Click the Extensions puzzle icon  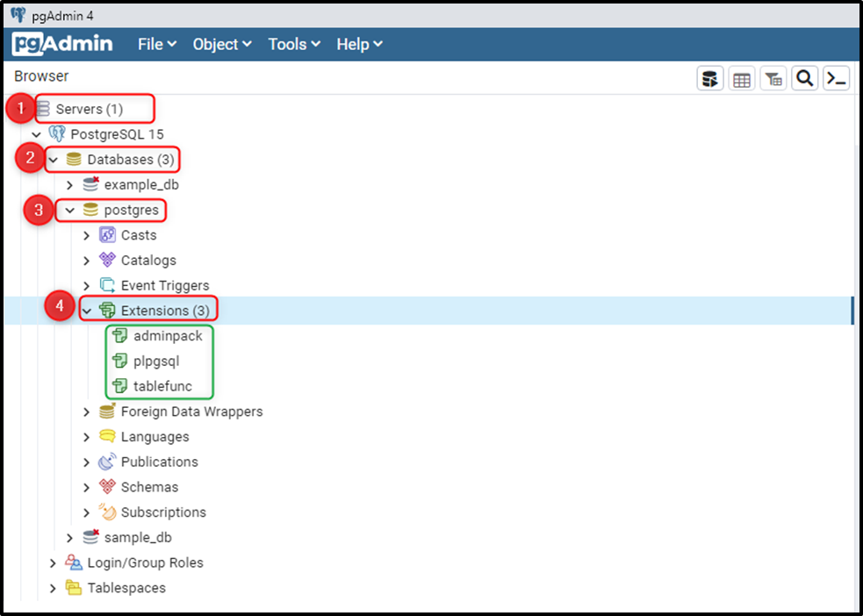tap(106, 310)
